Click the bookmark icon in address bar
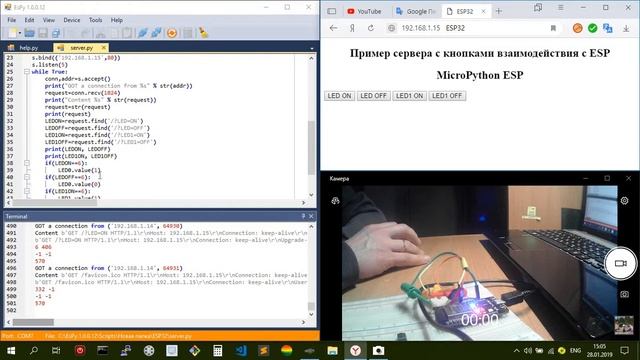Image resolution: width=640 pixels, height=360 pixels. tap(553, 28)
